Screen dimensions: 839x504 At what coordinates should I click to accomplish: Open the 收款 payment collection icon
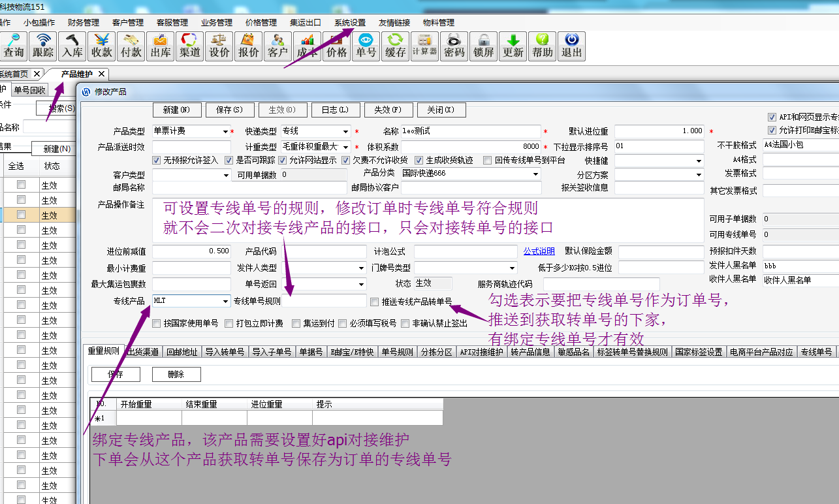[x=102, y=46]
